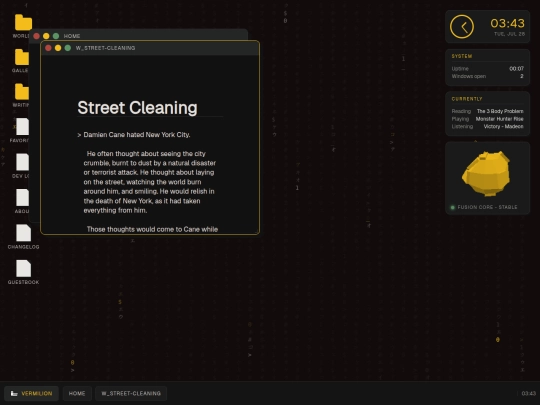The image size is (540, 405).
Task: Click the Street Cleaning heading
Action: tap(137, 108)
